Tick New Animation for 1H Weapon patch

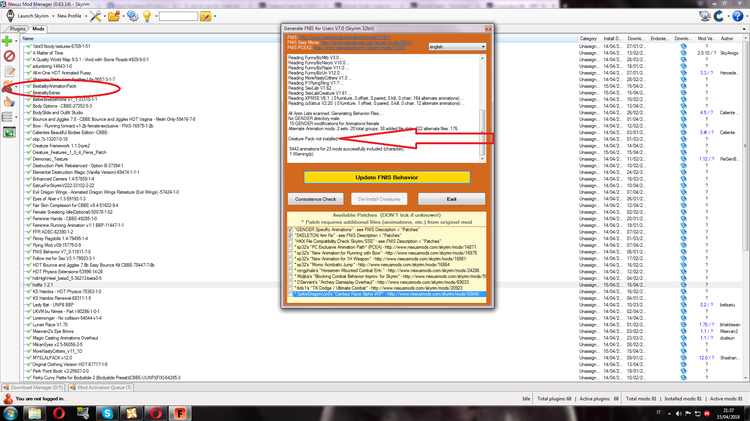[290, 259]
